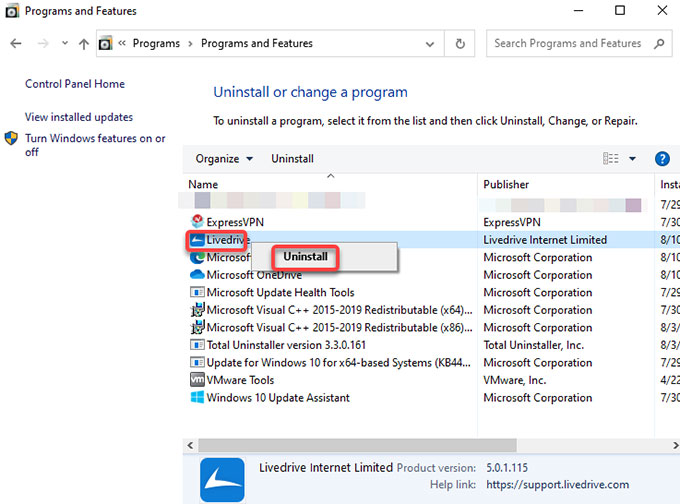Click the horizontal scrollbar thumb
The image size is (680, 504).
pyautogui.click(x=357, y=445)
